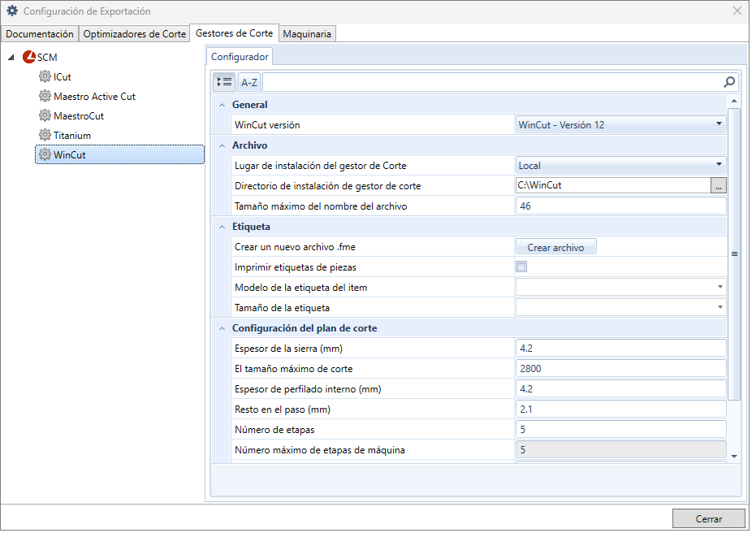Open the WinCut versión dropdown

coord(621,124)
